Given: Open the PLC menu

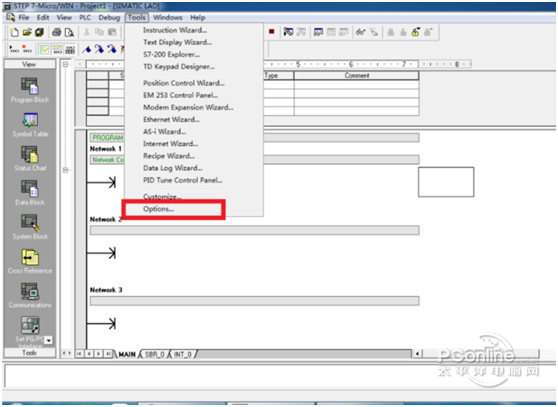Looking at the screenshot, I should 85,17.
